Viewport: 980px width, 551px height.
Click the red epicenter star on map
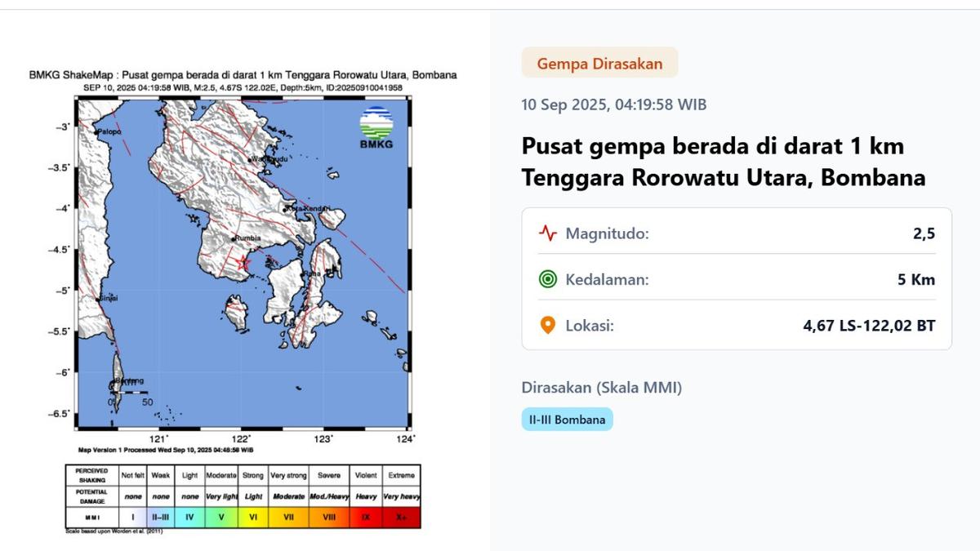tap(243, 263)
